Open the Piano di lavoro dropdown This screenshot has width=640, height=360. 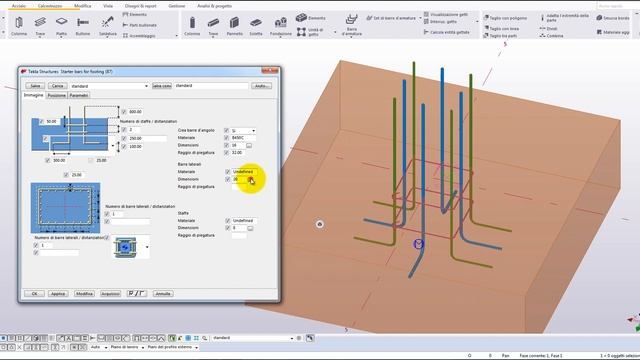pos(143,347)
